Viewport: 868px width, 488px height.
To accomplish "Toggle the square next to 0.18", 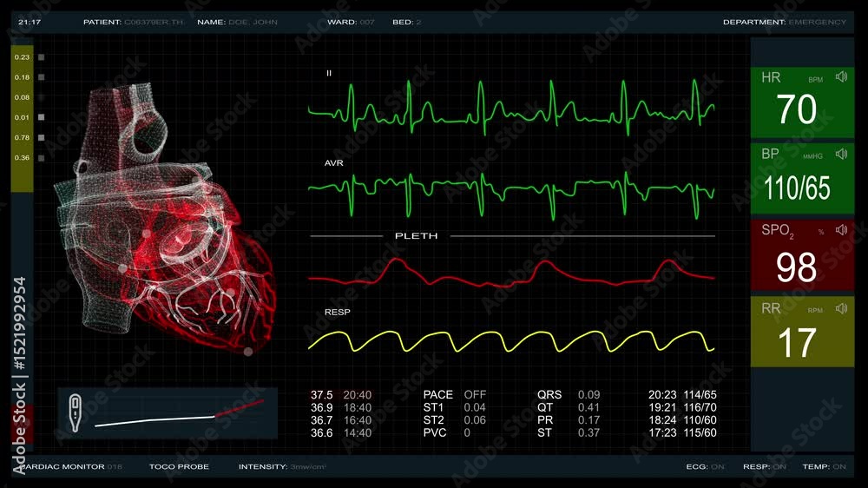I will (x=41, y=77).
